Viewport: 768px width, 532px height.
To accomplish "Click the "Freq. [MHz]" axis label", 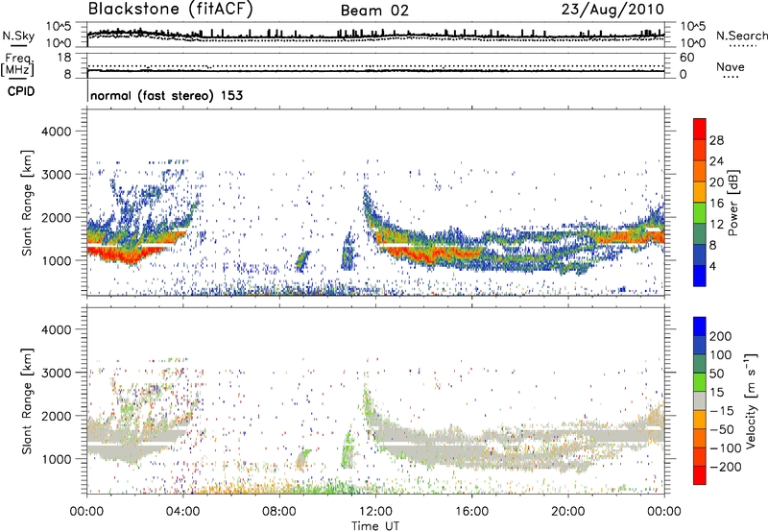I will 18,65.
